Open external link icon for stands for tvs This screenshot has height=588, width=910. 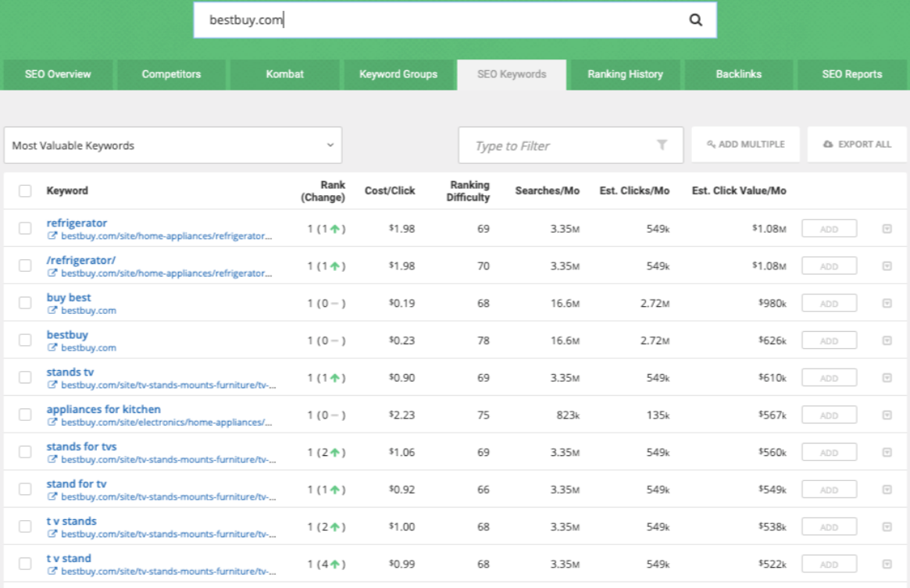(52, 459)
